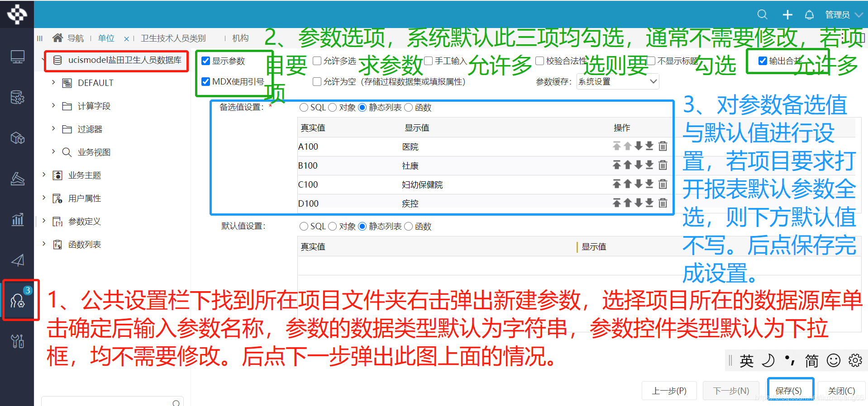This screenshot has width=868, height=406.
Task: Select SQL radio for 备选值设置
Action: (304, 107)
